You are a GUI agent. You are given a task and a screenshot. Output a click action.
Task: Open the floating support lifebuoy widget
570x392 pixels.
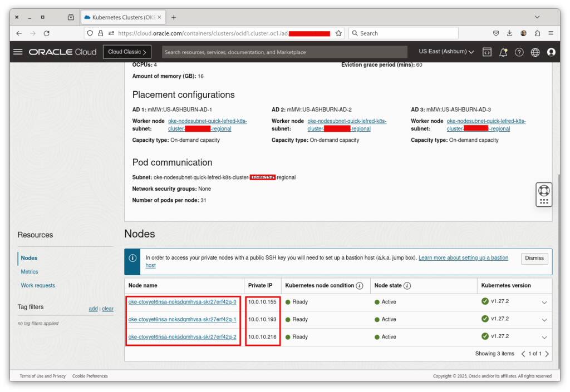click(544, 195)
